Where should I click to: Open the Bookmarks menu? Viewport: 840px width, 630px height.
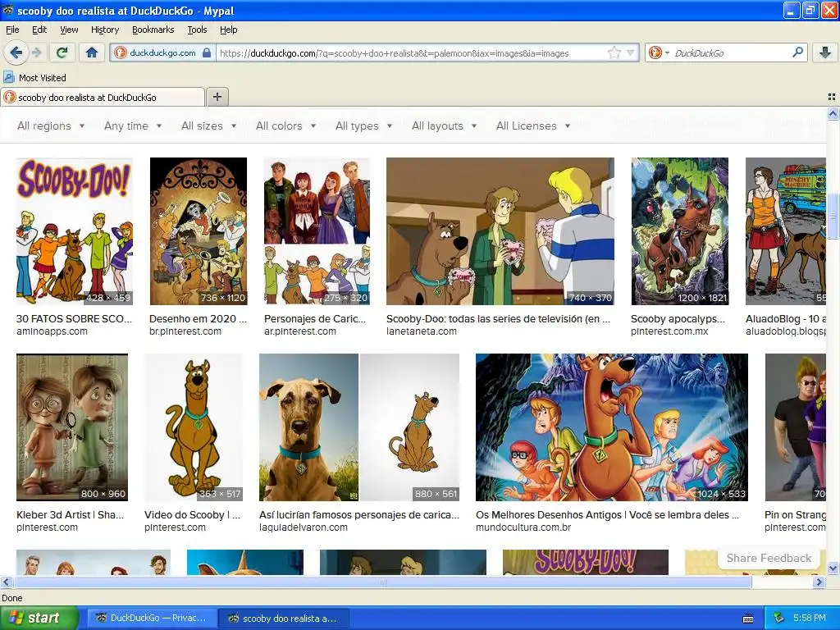[x=153, y=30]
